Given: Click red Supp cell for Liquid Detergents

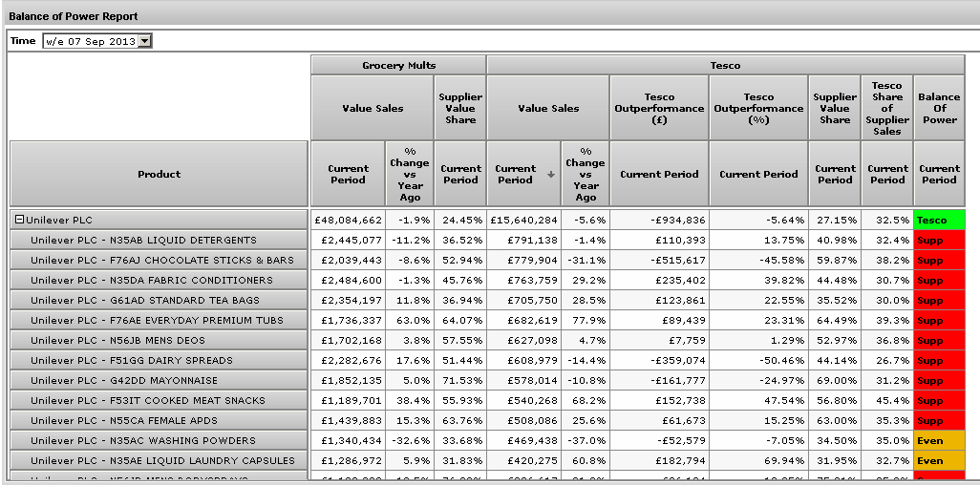Looking at the screenshot, I should [x=939, y=240].
